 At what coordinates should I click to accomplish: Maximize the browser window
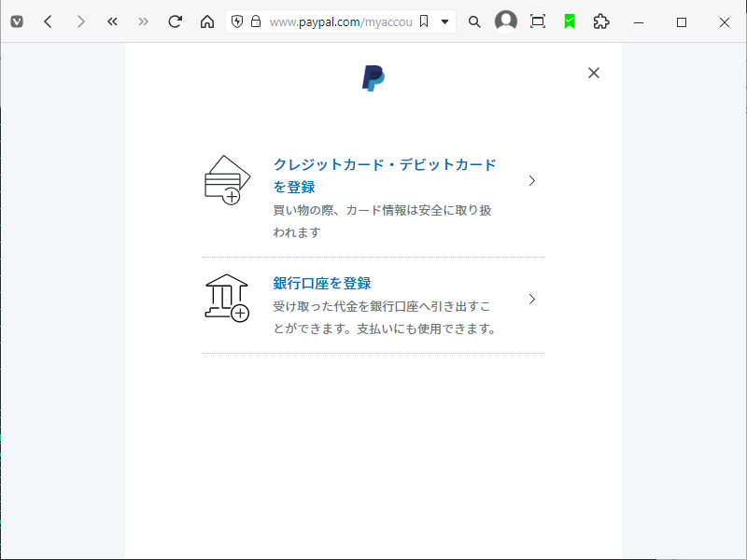click(682, 22)
